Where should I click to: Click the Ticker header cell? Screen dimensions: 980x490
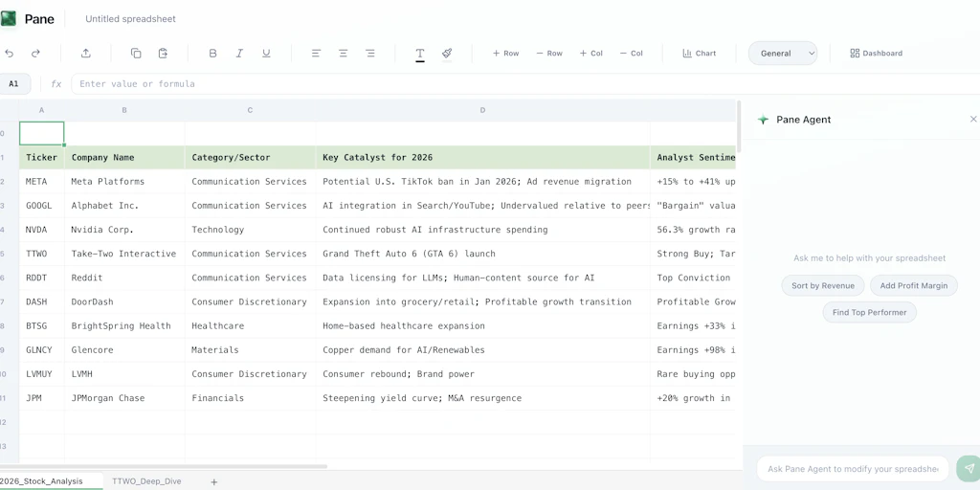point(42,158)
